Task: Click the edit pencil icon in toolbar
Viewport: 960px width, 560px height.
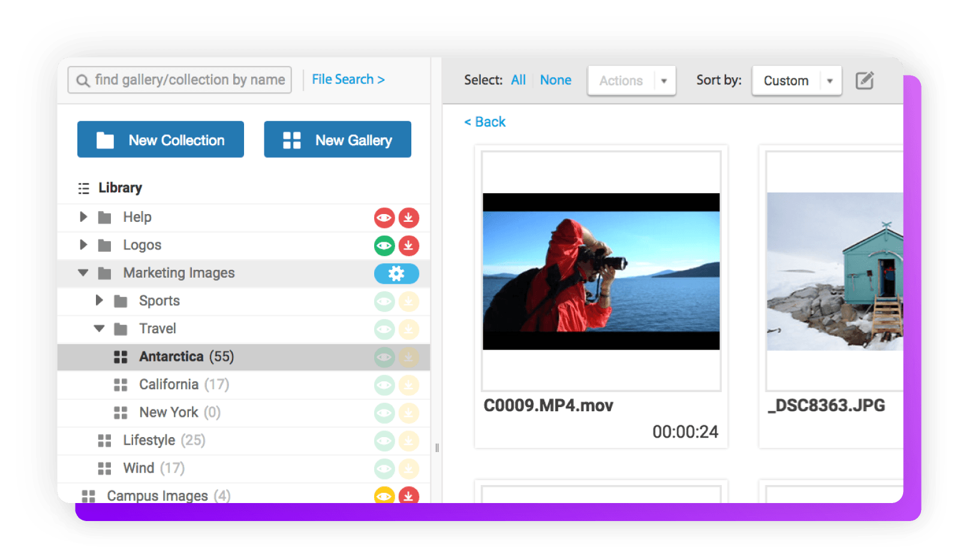Action: click(x=865, y=80)
